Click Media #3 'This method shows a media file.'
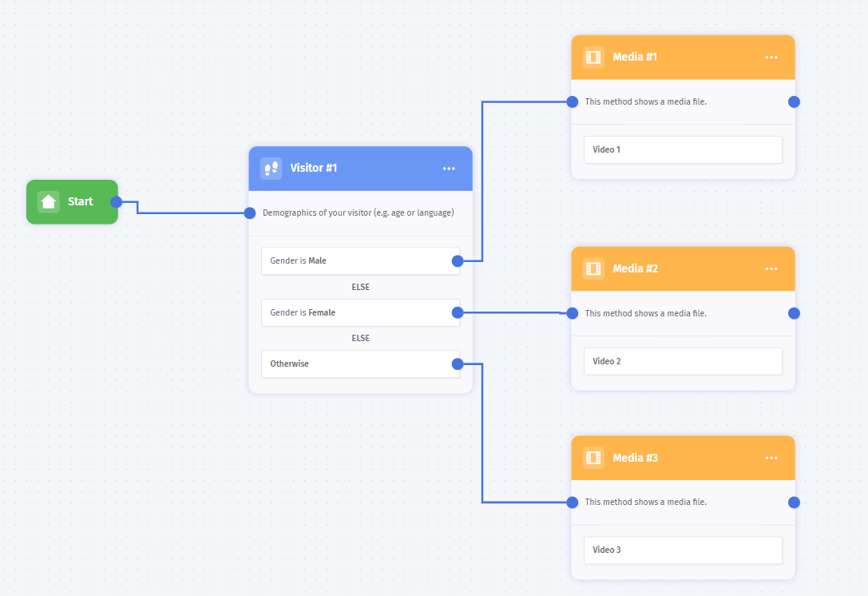The width and height of the screenshot is (868, 596). point(645,502)
